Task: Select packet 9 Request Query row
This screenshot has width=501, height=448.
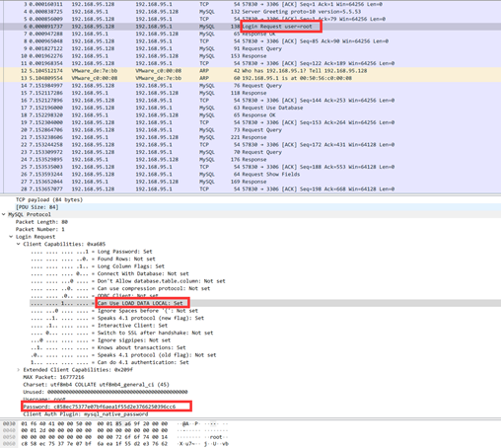Action: pos(251,48)
